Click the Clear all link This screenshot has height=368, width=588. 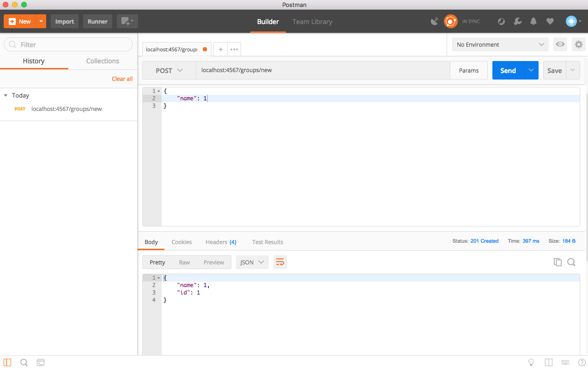tap(122, 79)
